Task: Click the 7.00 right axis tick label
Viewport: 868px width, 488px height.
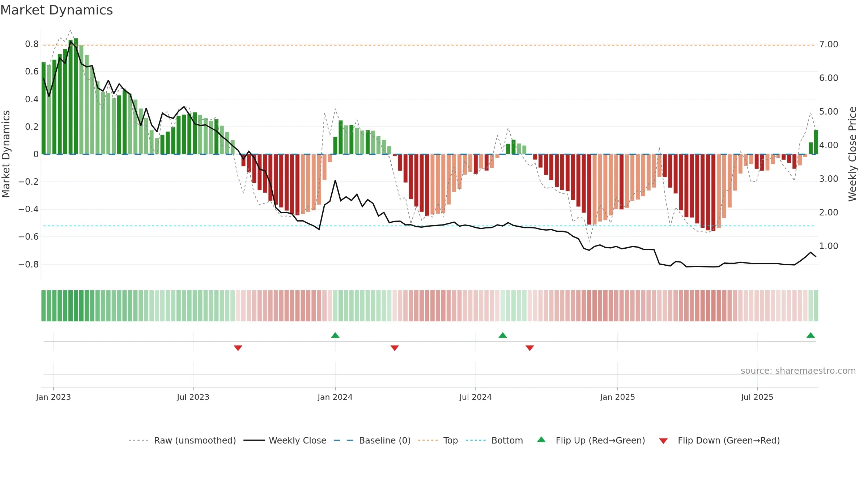Action: (829, 44)
